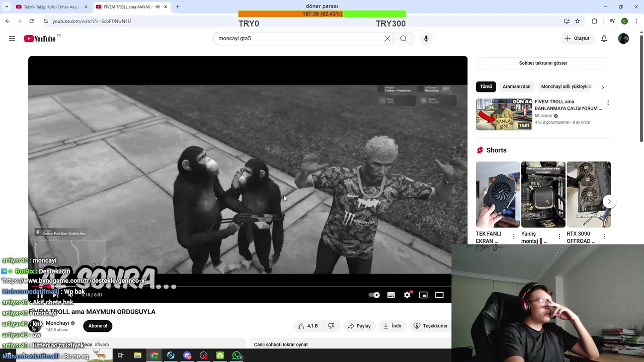Subscribe with Abone ol button
This screenshot has height=362, width=644.
(x=98, y=326)
